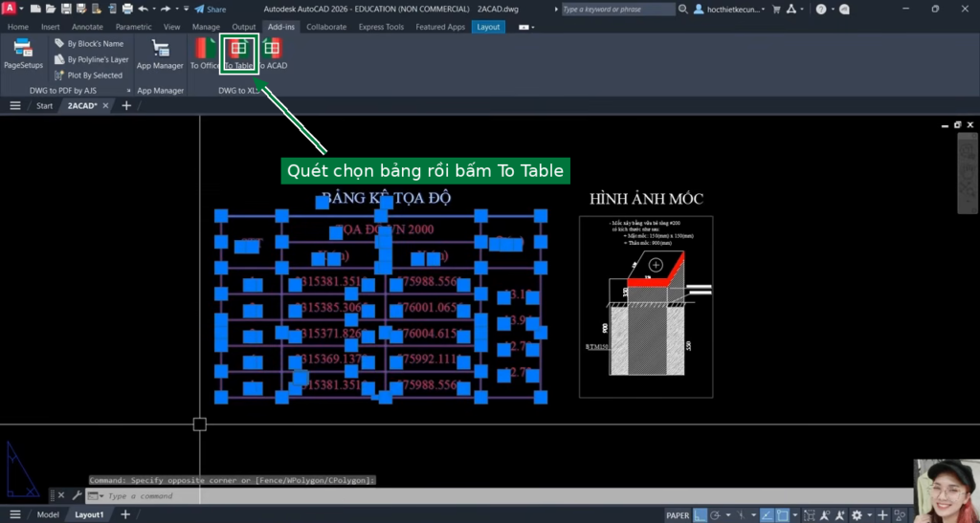This screenshot has height=523, width=980.
Task: Close the 2ACAD* drawing tab
Action: pyautogui.click(x=105, y=105)
